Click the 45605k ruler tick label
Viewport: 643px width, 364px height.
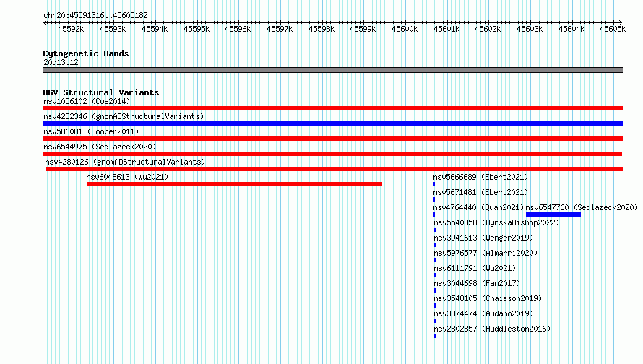tap(613, 30)
